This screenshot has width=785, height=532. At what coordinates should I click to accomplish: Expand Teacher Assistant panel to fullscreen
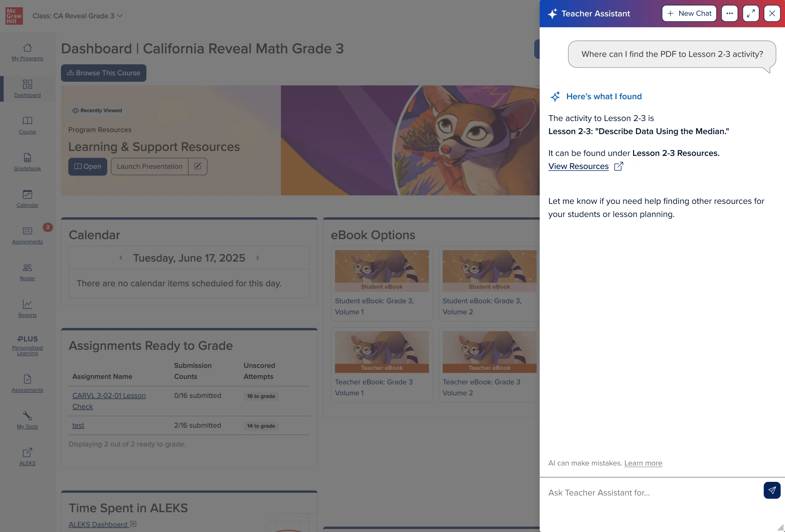point(750,13)
